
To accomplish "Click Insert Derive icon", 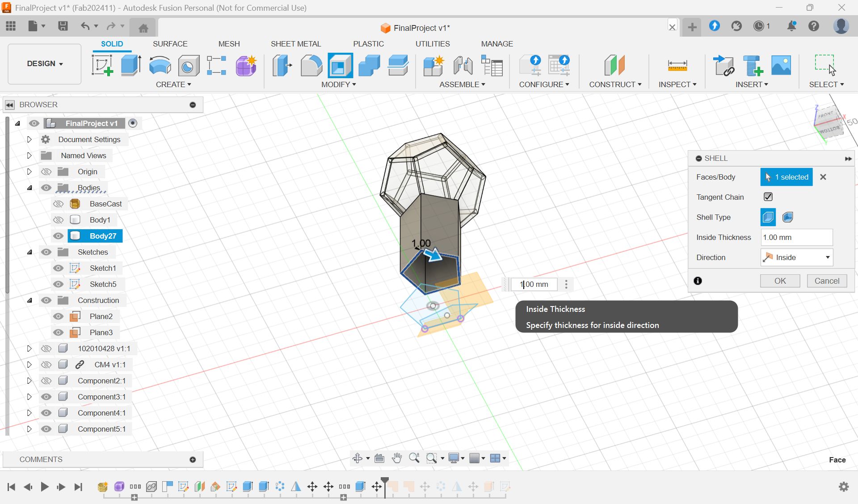I will [723, 65].
